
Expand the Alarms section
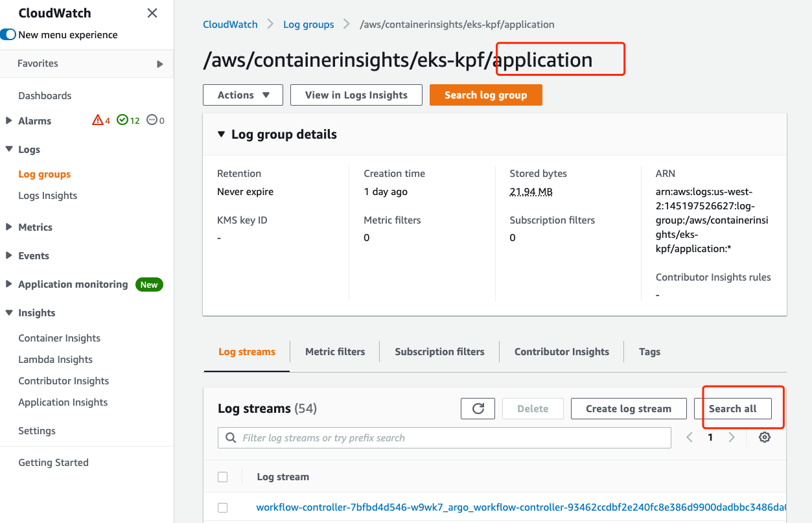[9, 121]
